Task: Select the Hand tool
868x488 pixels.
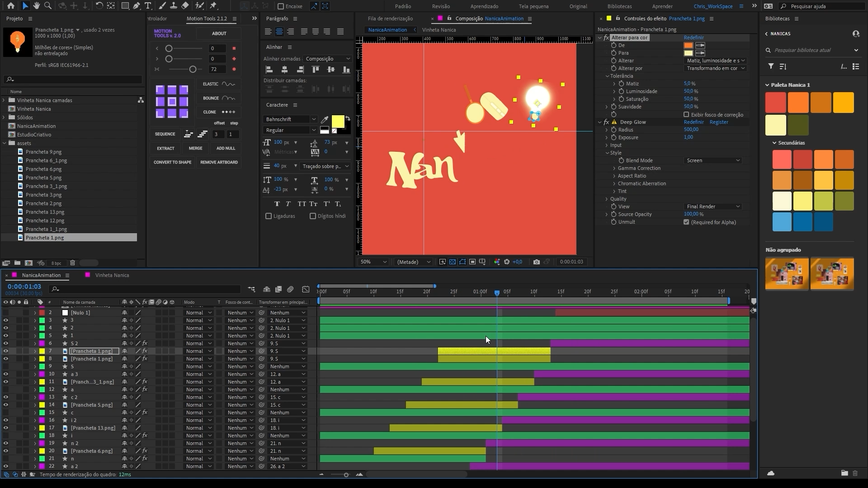Action: (x=36, y=6)
